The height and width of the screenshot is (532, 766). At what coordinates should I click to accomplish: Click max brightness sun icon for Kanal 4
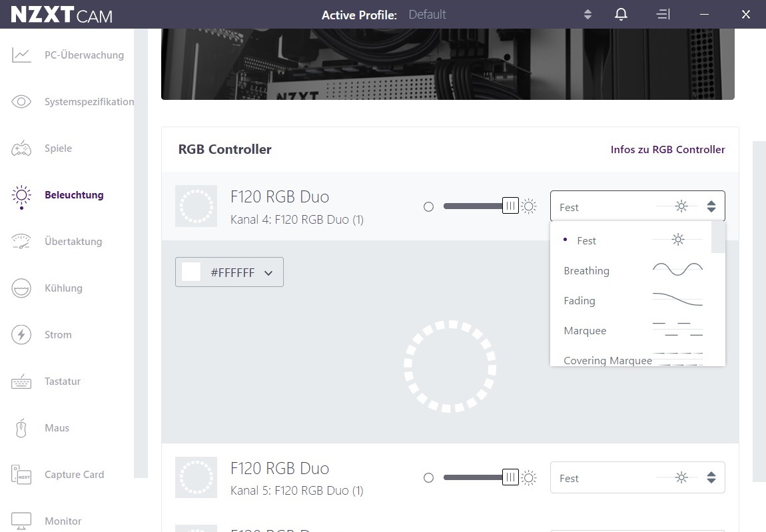point(529,206)
